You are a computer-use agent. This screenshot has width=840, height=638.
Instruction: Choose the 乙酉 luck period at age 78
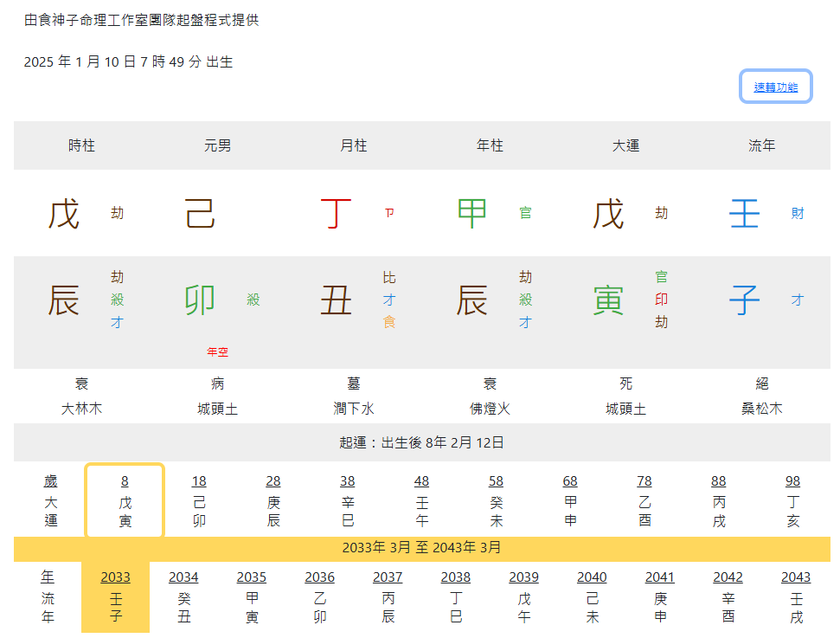(644, 501)
